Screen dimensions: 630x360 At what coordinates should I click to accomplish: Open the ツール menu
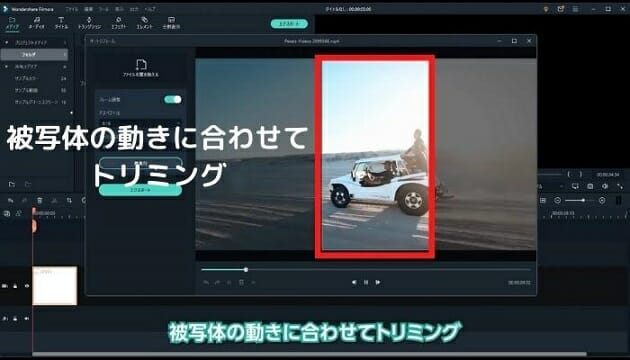click(x=104, y=9)
